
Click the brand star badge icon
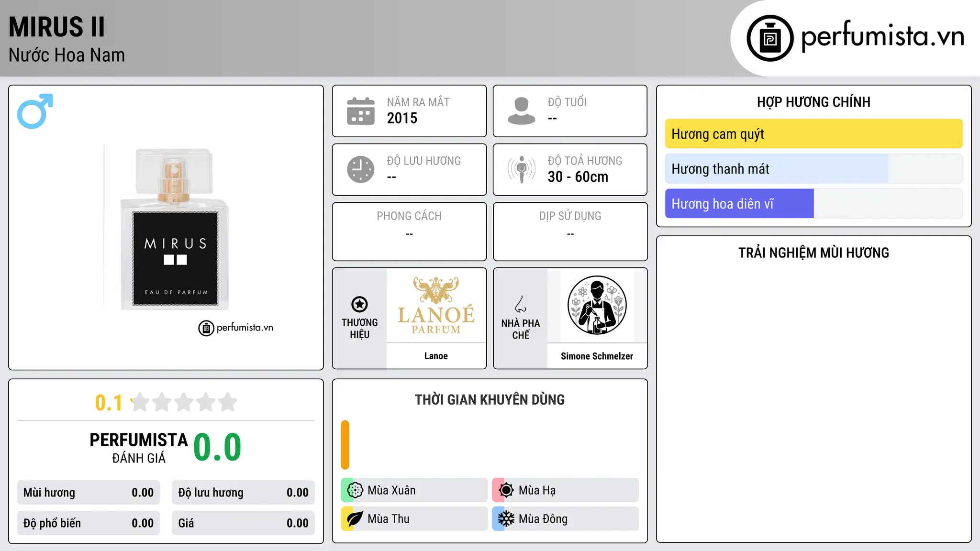(x=359, y=304)
